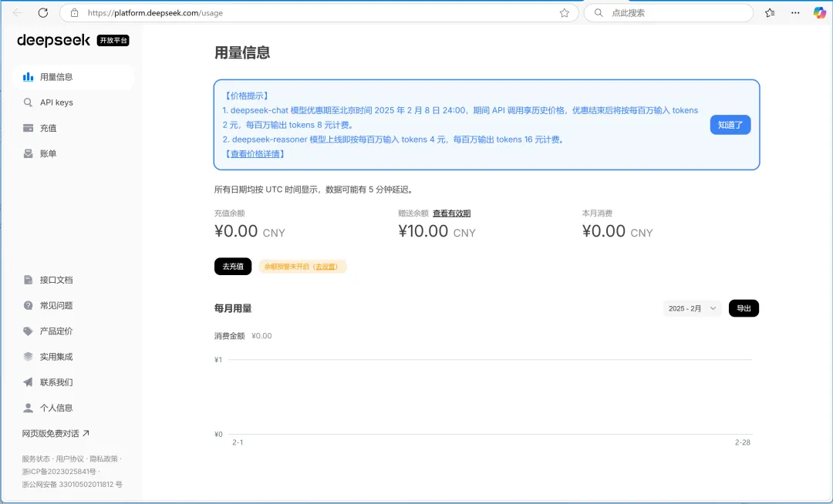Click the 点此搜索 search field

point(668,13)
